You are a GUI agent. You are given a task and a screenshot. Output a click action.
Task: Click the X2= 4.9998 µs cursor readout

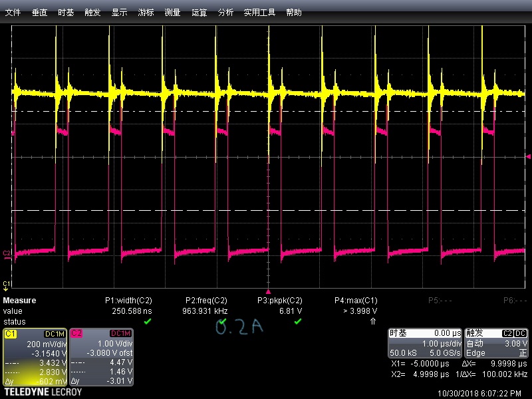tap(420, 374)
